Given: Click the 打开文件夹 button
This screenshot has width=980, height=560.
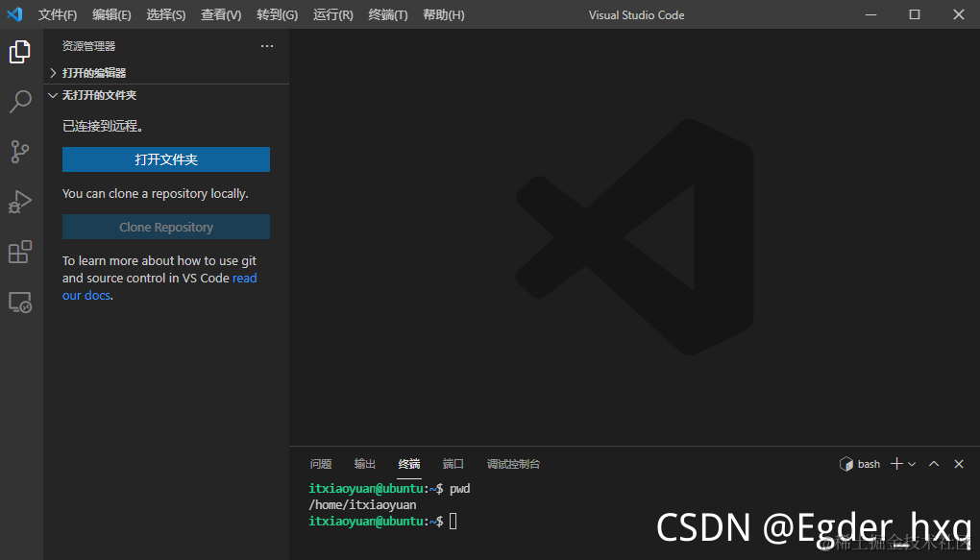Looking at the screenshot, I should pyautogui.click(x=166, y=159).
